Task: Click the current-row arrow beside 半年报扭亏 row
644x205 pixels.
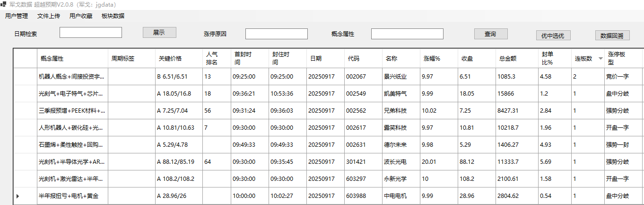Action: (x=18, y=196)
